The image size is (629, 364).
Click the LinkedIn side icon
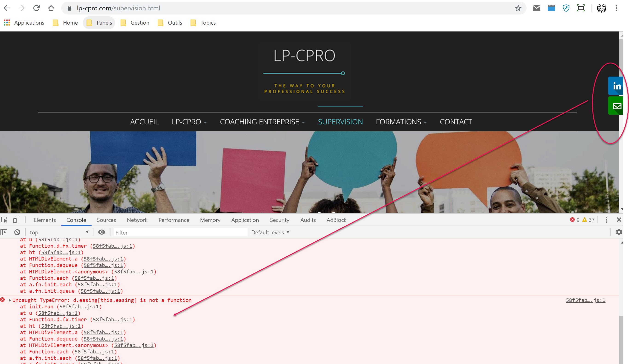pyautogui.click(x=616, y=86)
